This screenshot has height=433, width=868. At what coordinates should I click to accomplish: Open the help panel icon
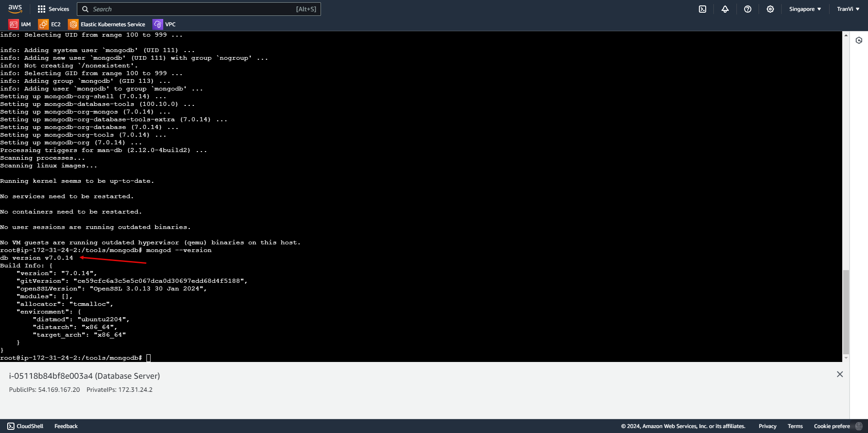point(747,9)
